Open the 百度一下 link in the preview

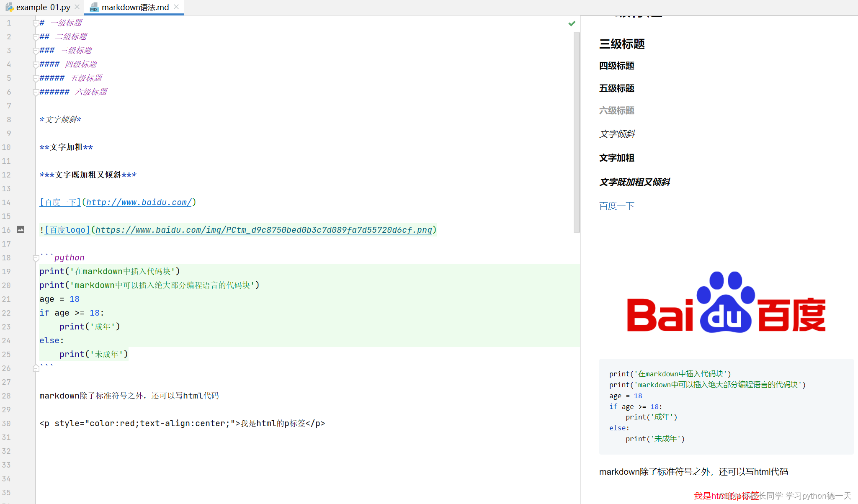point(617,206)
